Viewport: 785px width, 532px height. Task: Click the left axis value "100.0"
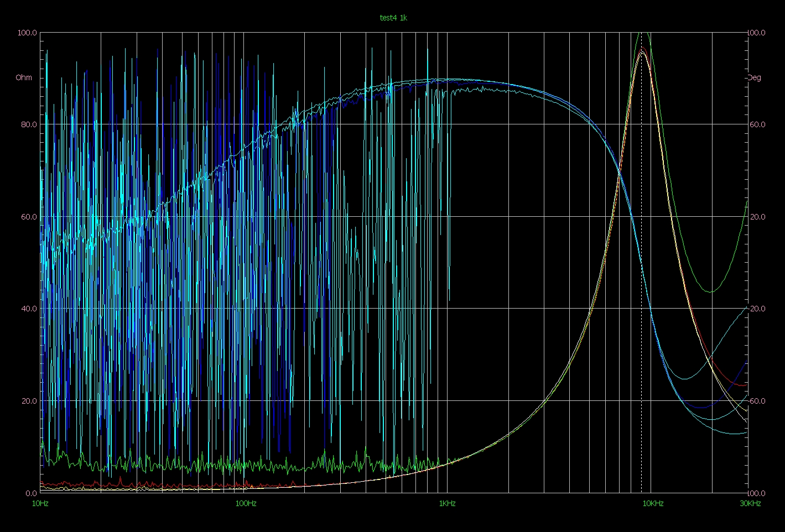click(x=28, y=33)
